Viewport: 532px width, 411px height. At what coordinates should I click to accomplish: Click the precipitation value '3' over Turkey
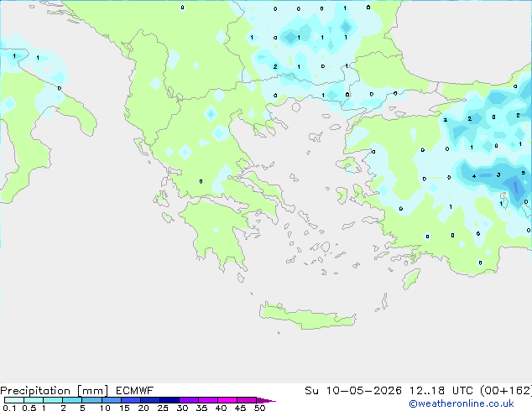[x=498, y=174]
